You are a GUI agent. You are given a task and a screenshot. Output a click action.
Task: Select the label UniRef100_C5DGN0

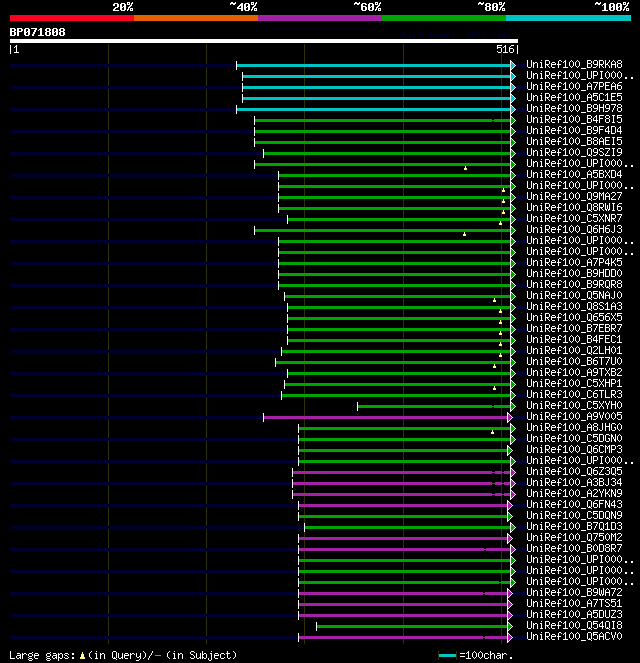[574, 438]
